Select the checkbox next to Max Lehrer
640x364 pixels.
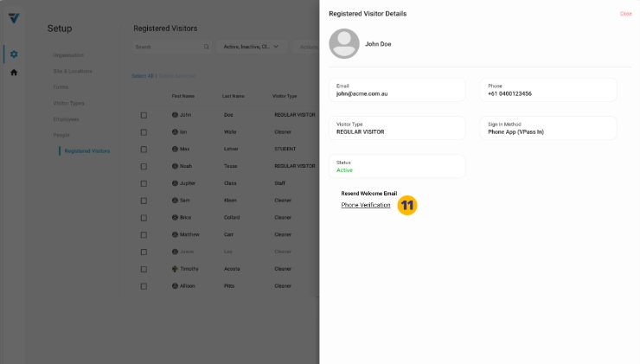[144, 149]
